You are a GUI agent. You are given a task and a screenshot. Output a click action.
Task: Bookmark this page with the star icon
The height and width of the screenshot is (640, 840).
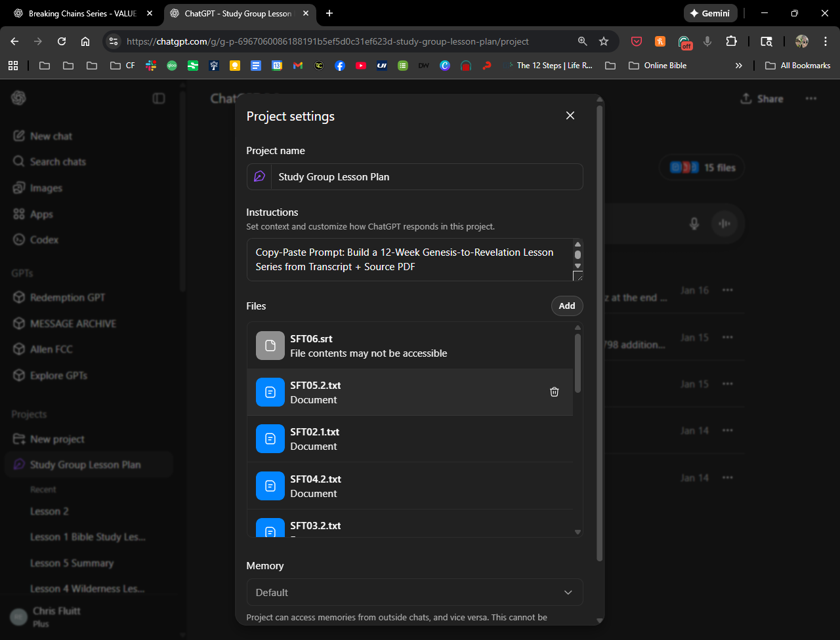tap(604, 41)
